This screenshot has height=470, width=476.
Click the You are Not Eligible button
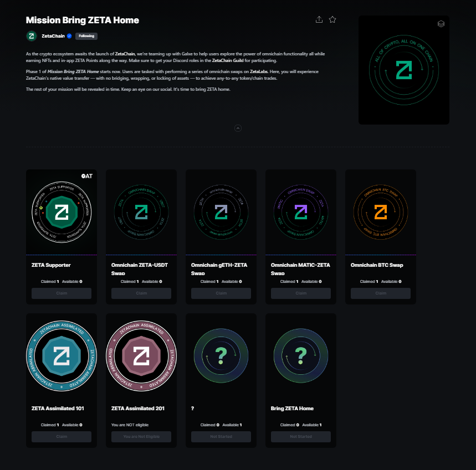[x=141, y=437]
